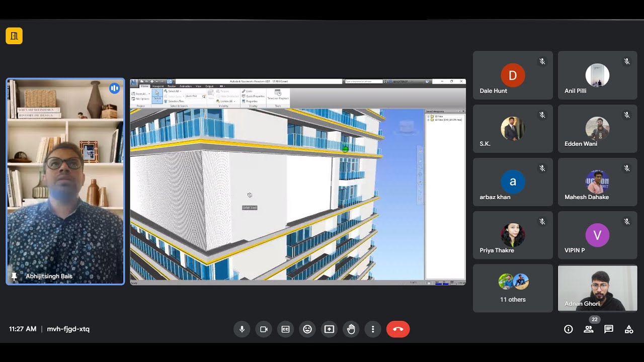644x362 pixels.
Task: Open the S.K. participant tile
Action: tap(513, 128)
